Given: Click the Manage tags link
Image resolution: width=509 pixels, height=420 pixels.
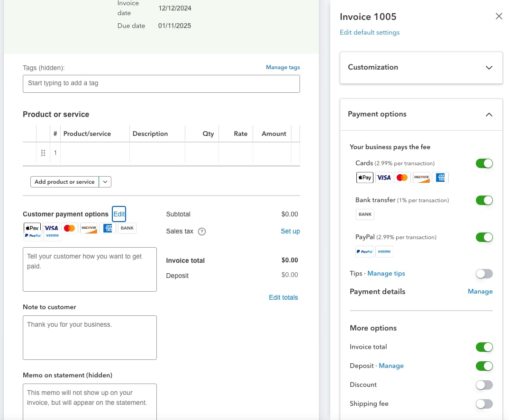Looking at the screenshot, I should tap(282, 67).
